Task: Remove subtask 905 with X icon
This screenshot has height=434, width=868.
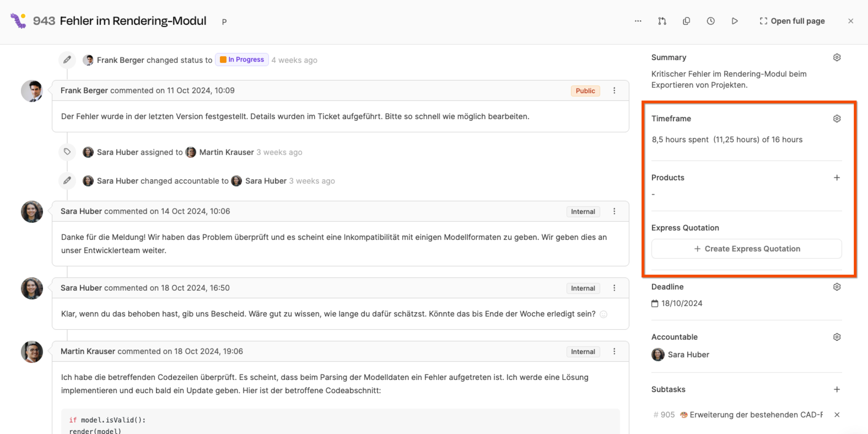Action: pos(837,414)
